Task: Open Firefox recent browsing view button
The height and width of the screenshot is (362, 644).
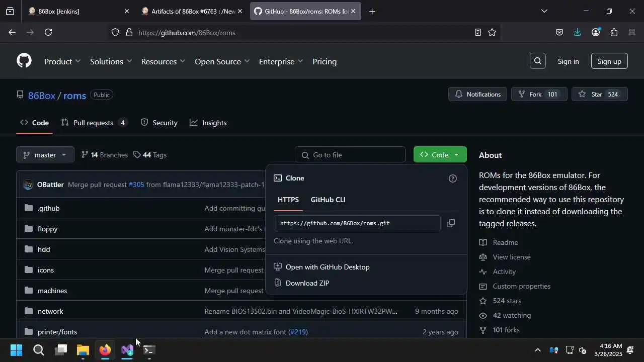Action: 10,11
